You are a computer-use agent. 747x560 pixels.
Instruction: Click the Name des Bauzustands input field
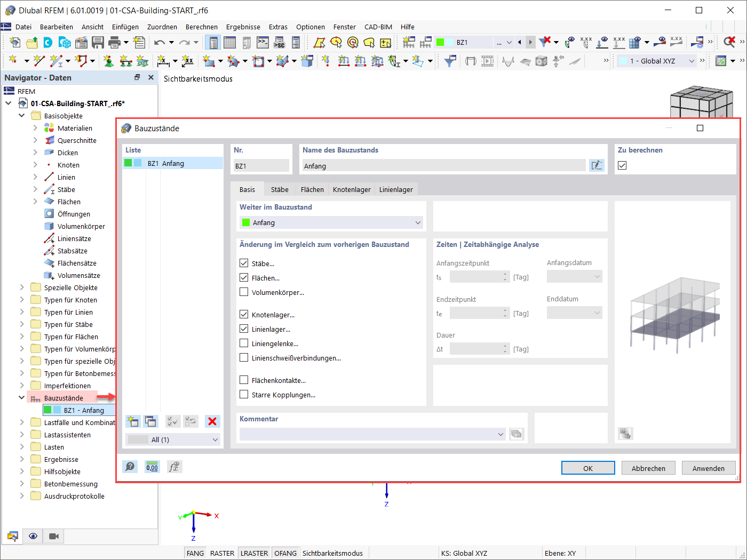point(444,166)
